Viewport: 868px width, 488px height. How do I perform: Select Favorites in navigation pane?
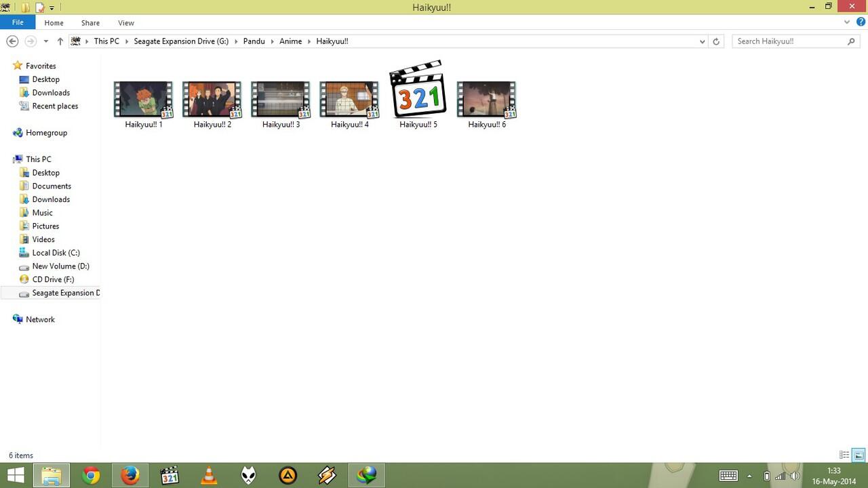tap(41, 66)
